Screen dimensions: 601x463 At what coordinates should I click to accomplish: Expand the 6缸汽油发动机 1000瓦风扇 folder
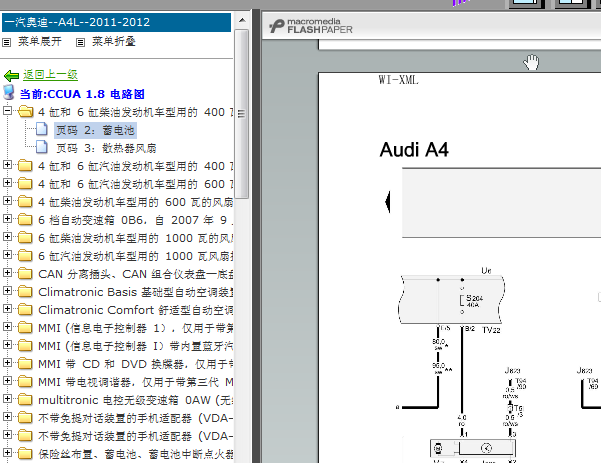tap(7, 255)
